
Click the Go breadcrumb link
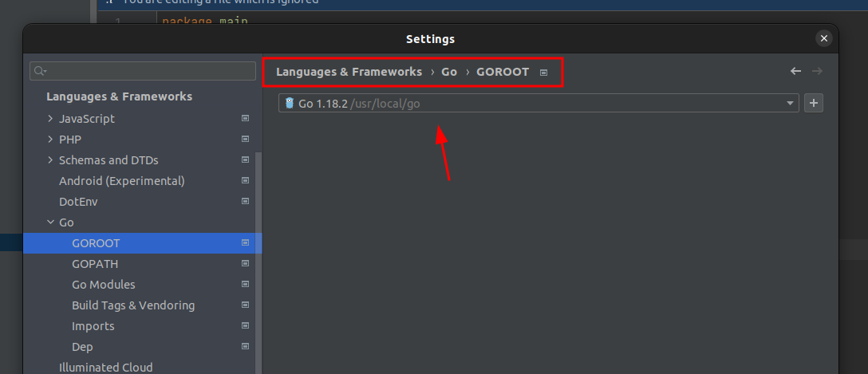[x=449, y=72]
